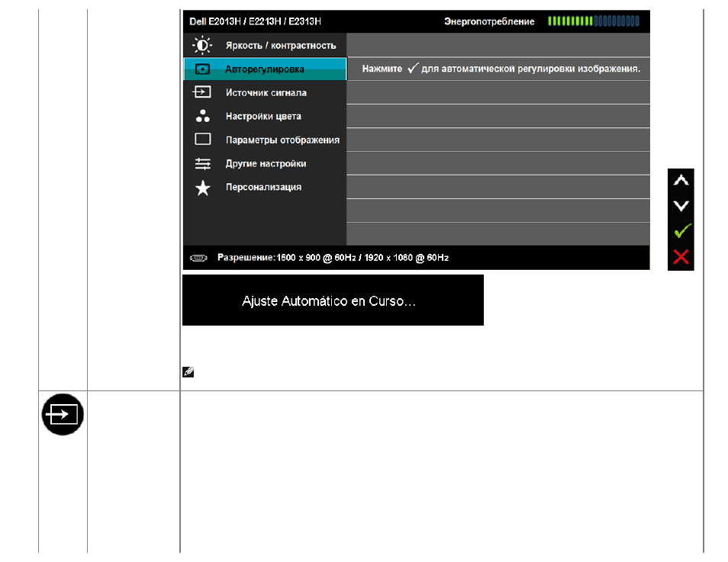Select the Brightness/Contrast sun icon
The height and width of the screenshot is (562, 728).
coord(202,45)
